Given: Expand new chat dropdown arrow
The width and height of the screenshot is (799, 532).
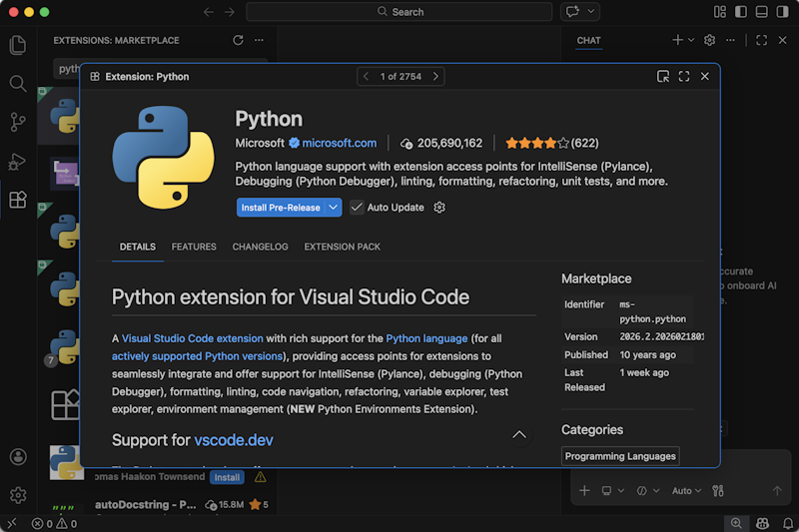Looking at the screenshot, I should [691, 40].
